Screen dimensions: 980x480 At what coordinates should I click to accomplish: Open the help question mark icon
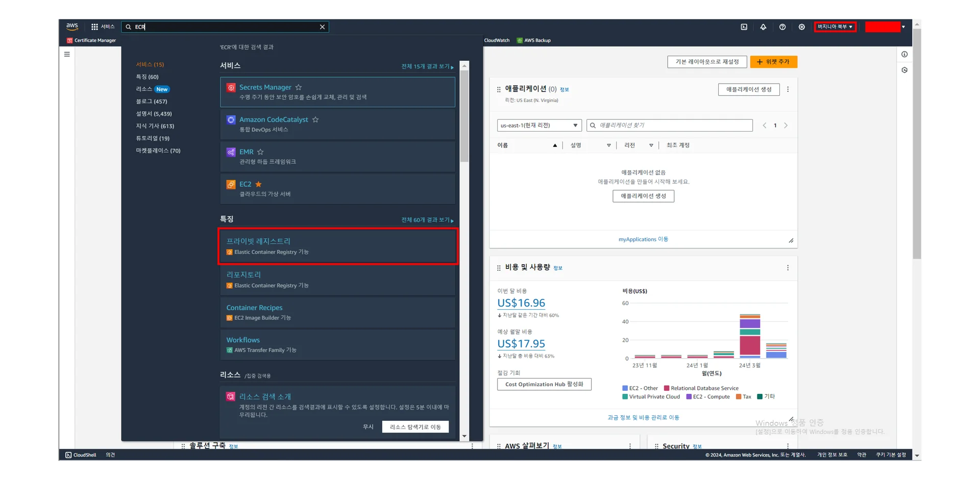click(782, 27)
